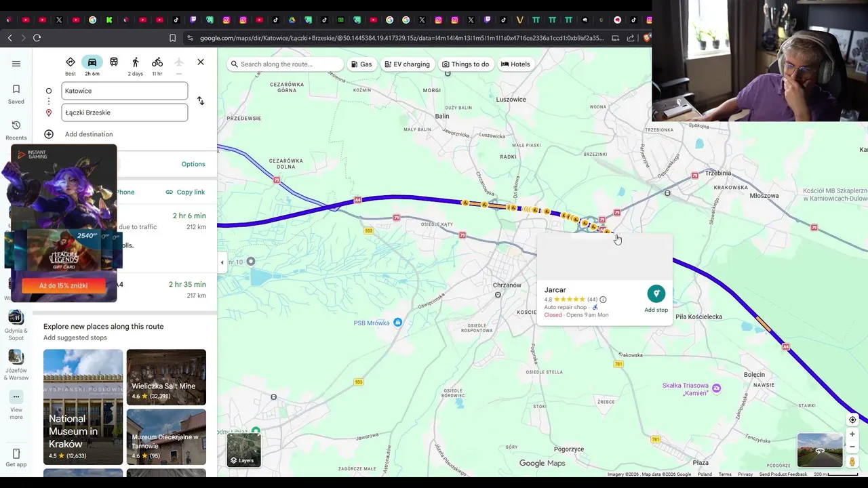Screen dimensions: 868x488
Task: Click the Trzebinia town label
Action: [x=718, y=173]
